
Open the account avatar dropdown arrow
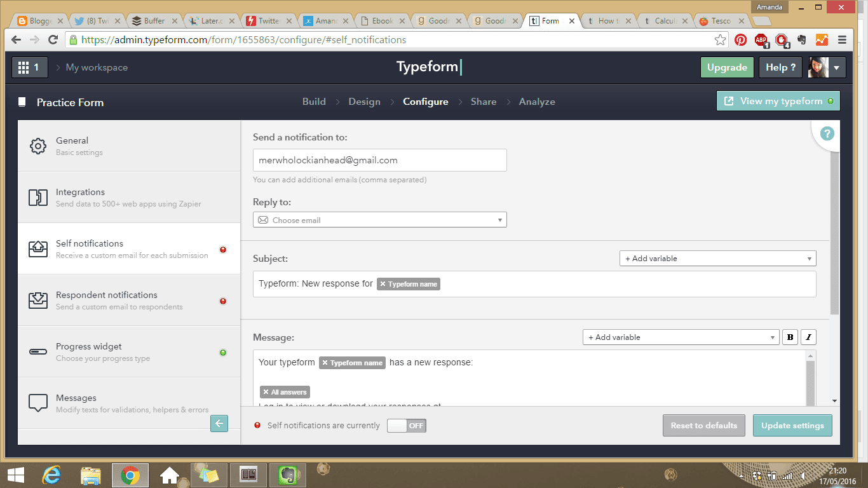836,67
